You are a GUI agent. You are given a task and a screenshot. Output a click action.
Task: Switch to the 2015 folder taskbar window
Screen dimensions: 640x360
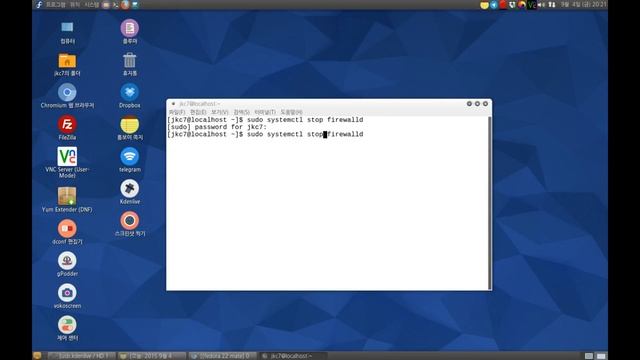152,356
